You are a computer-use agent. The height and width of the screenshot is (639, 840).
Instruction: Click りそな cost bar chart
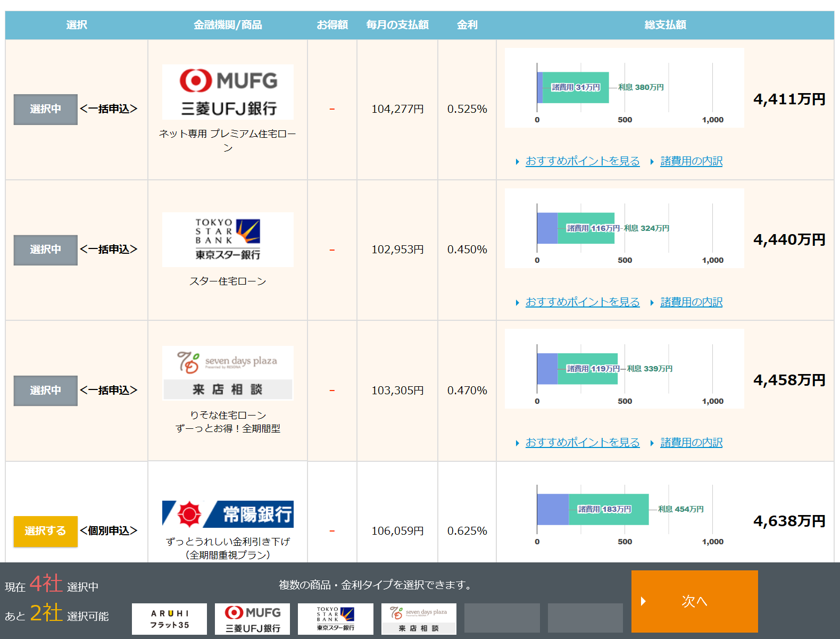(x=625, y=369)
